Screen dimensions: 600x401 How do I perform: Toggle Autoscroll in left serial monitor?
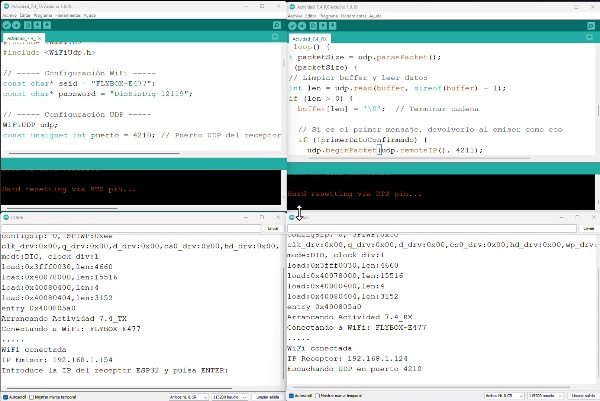click(5, 396)
